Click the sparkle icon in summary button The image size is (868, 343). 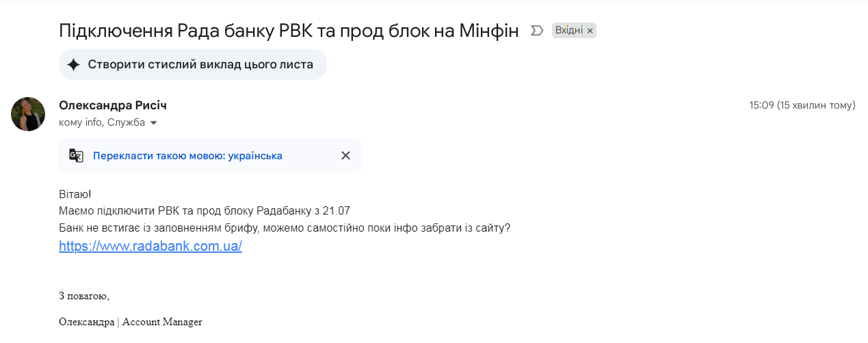pos(74,65)
